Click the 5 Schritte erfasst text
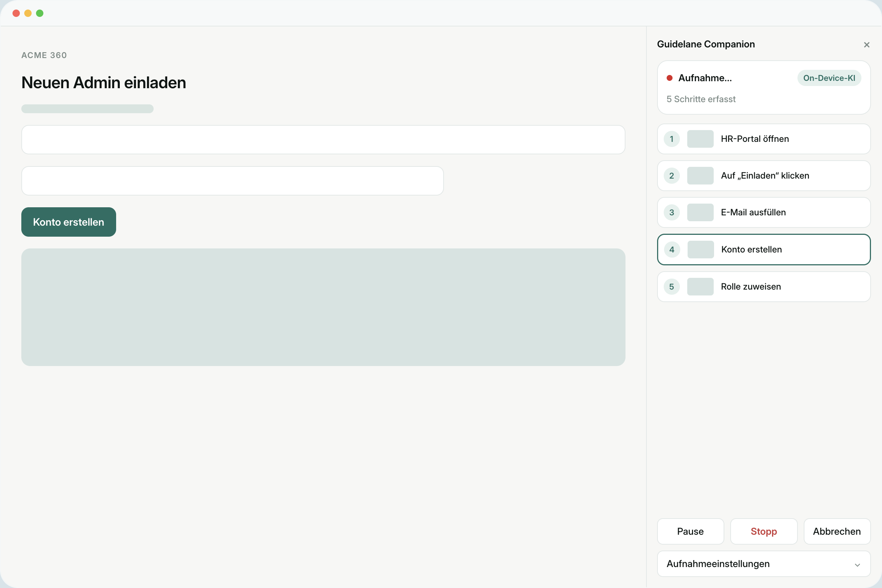Viewport: 882px width, 588px height. tap(701, 99)
